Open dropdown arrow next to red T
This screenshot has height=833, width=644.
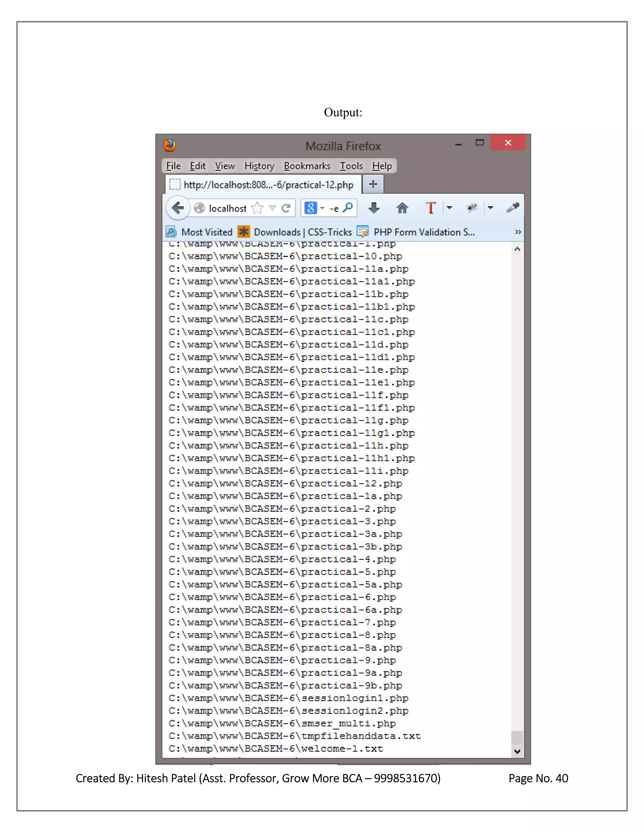point(449,208)
